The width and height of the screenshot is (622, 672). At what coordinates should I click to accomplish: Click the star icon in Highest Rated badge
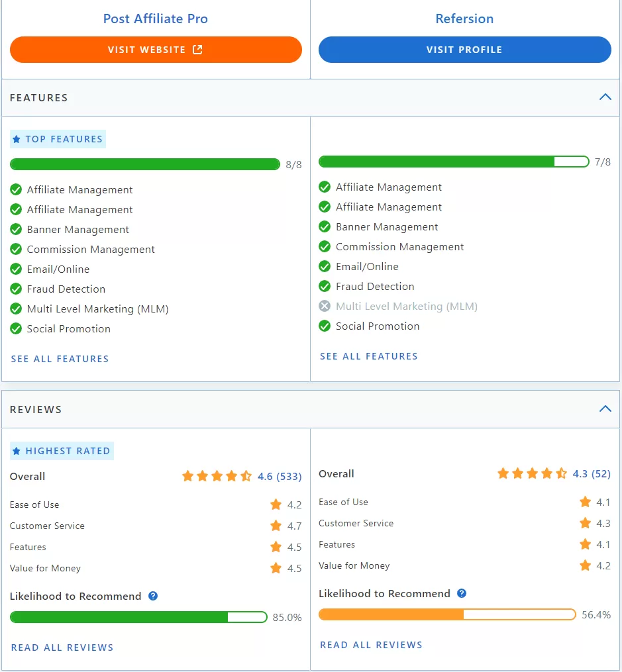click(x=17, y=451)
